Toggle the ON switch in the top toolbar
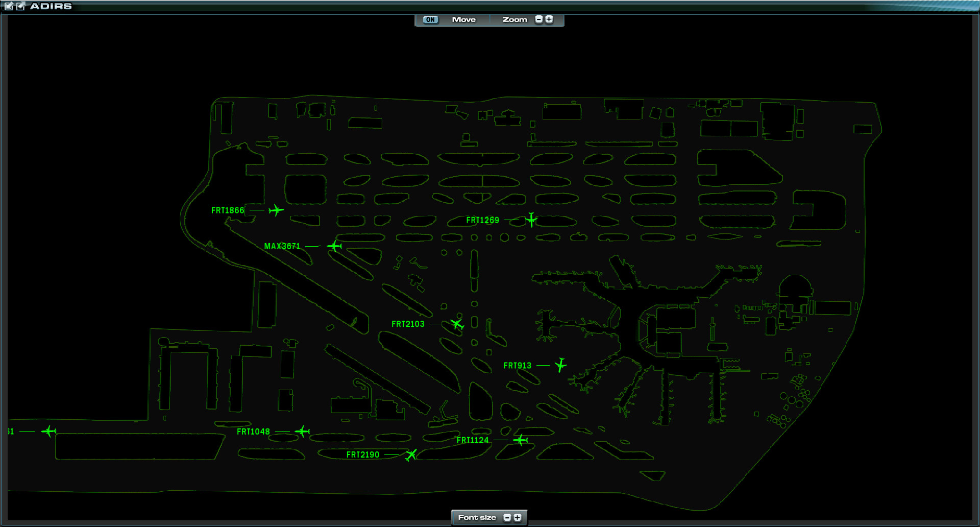 429,19
